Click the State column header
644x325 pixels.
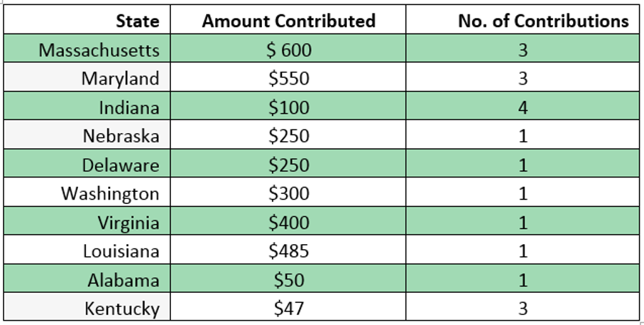137,21
